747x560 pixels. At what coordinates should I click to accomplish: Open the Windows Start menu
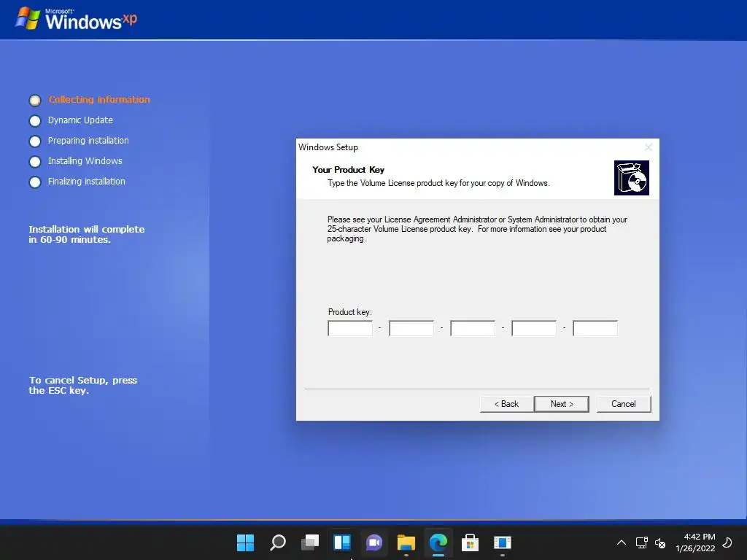click(245, 542)
